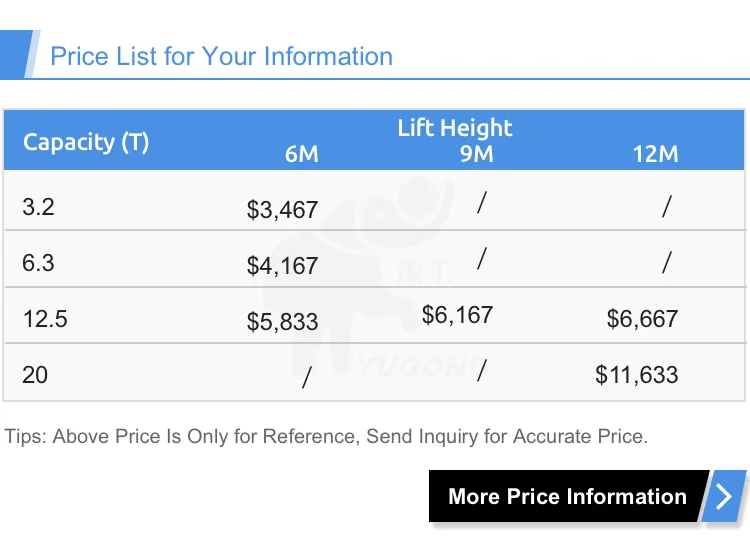The height and width of the screenshot is (560, 750).
Task: Click the $3,467 price cell
Action: click(282, 210)
